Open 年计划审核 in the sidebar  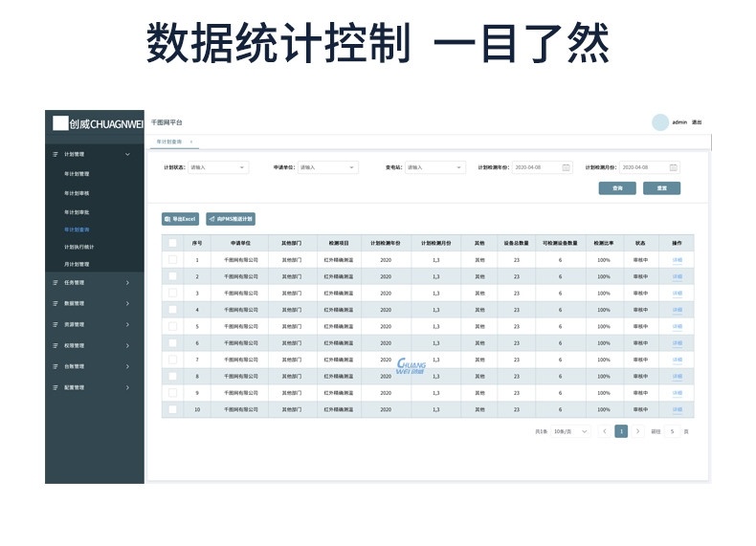(x=77, y=193)
